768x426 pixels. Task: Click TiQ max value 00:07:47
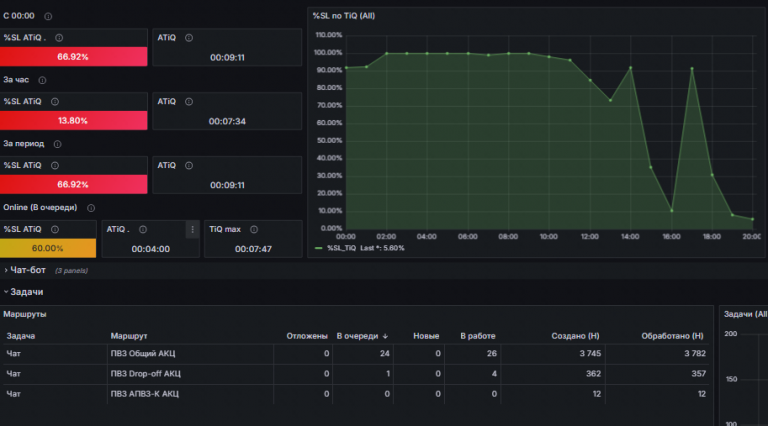click(253, 249)
